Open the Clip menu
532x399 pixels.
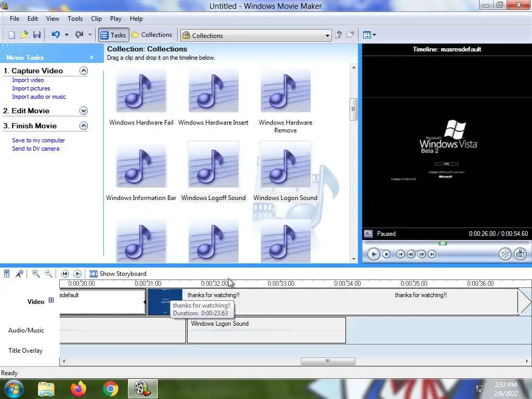[96, 19]
